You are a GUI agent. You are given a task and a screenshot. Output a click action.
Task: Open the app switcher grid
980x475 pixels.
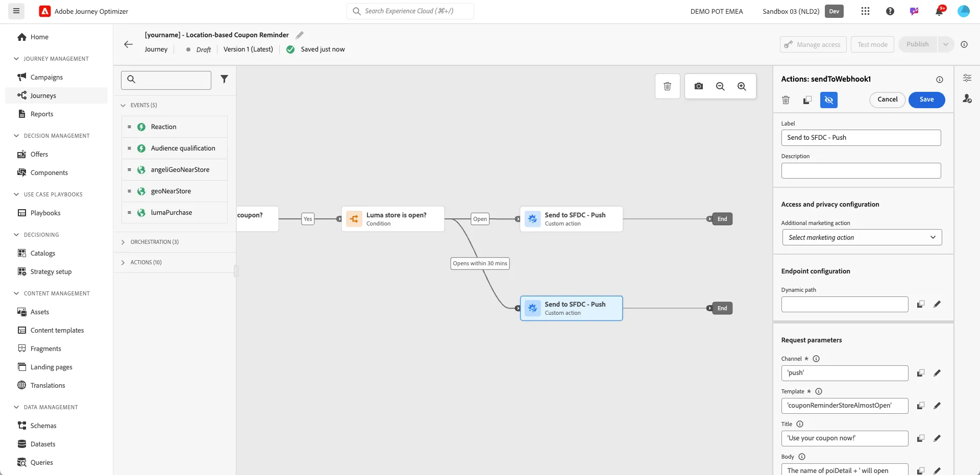(x=865, y=11)
